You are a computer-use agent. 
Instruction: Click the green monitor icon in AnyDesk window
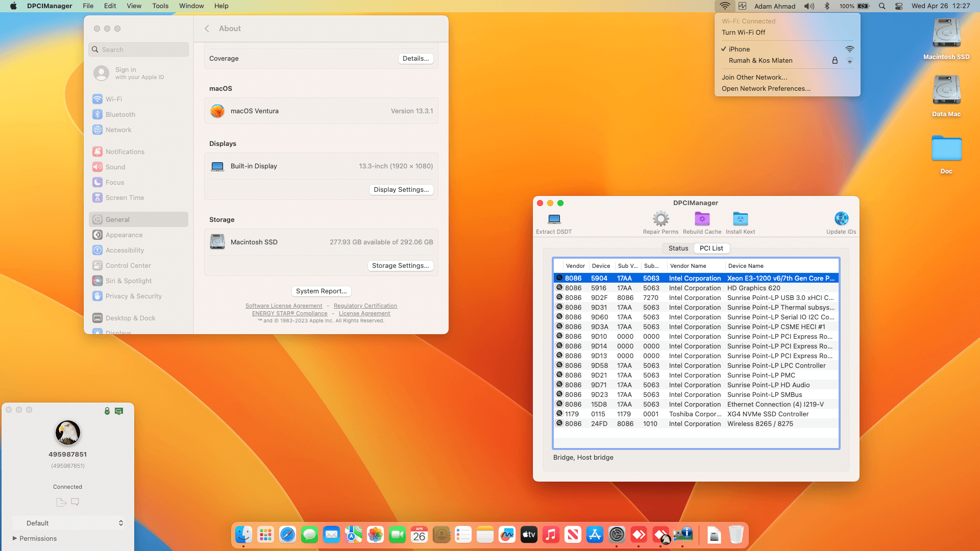point(119,411)
